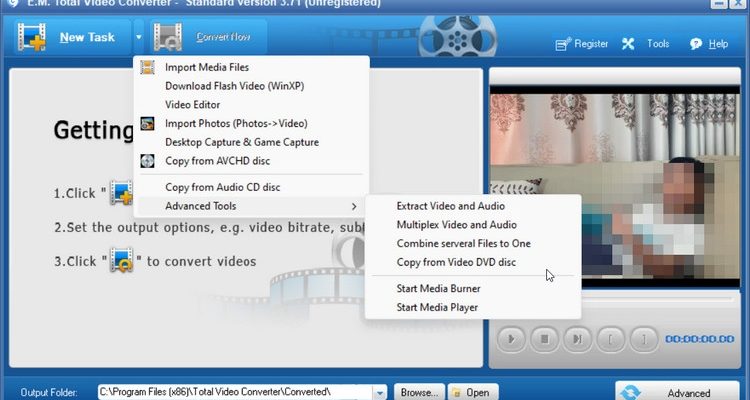Choose Combine serveral Files to One
750x400 pixels.
(473, 244)
